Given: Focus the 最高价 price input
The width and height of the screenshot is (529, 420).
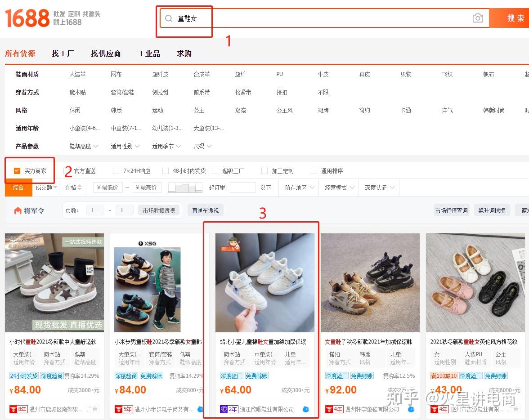Looking at the screenshot, I should 147,188.
